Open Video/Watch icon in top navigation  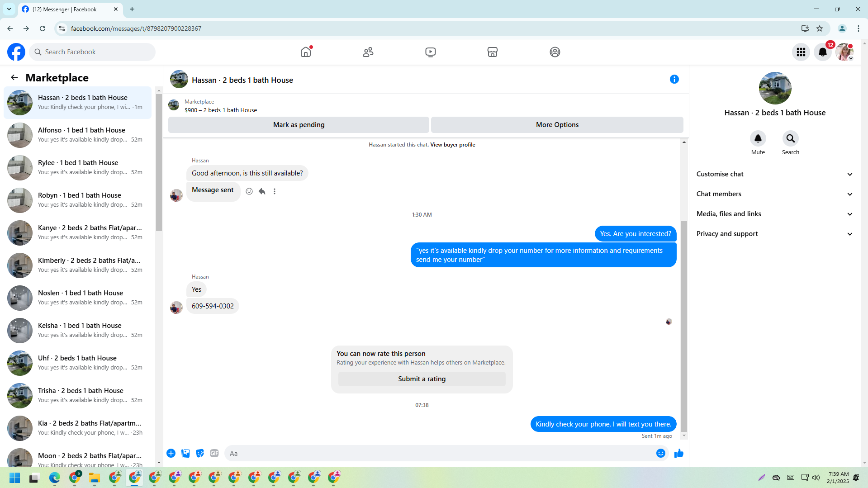click(431, 52)
